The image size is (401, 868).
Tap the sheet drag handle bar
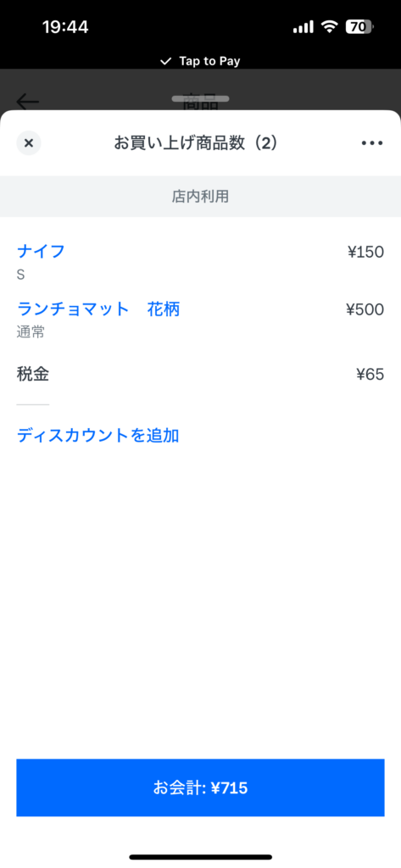coord(200,98)
